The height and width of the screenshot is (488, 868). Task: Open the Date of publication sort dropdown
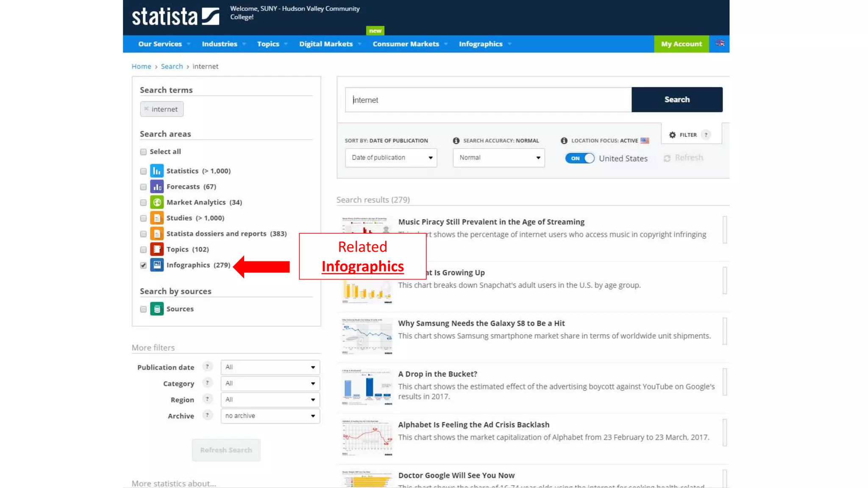point(391,158)
